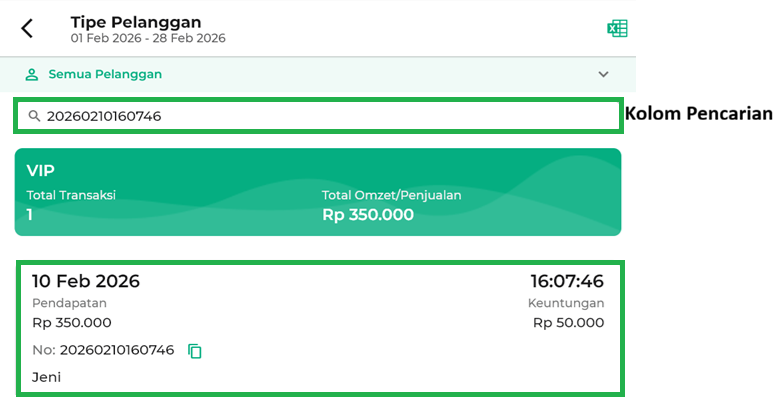Image resolution: width=777 pixels, height=401 pixels.
Task: Click the magnifier search icon
Action: pyautogui.click(x=34, y=116)
